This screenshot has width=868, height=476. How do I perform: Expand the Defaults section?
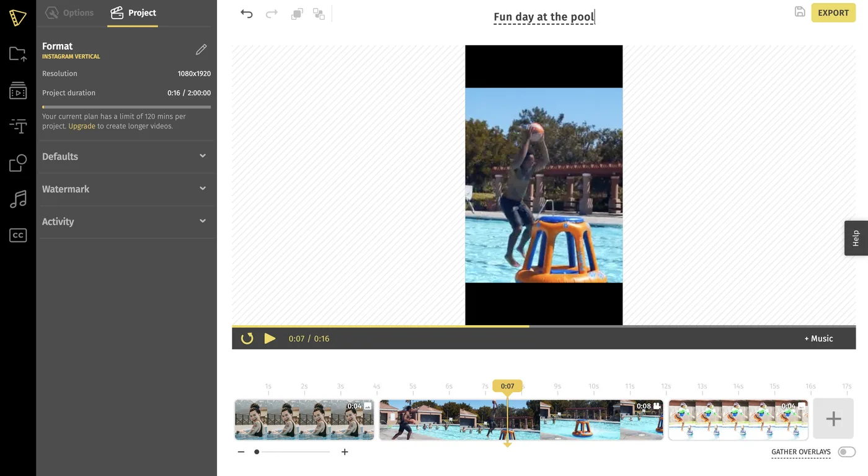click(x=126, y=156)
